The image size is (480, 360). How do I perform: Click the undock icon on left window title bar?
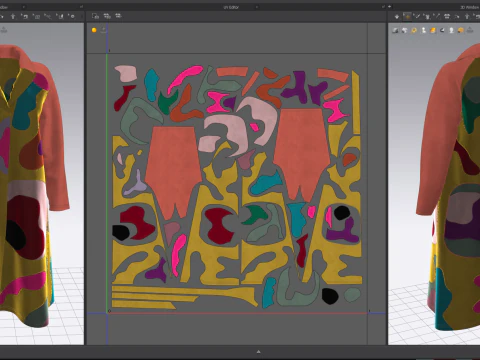coord(81,6)
